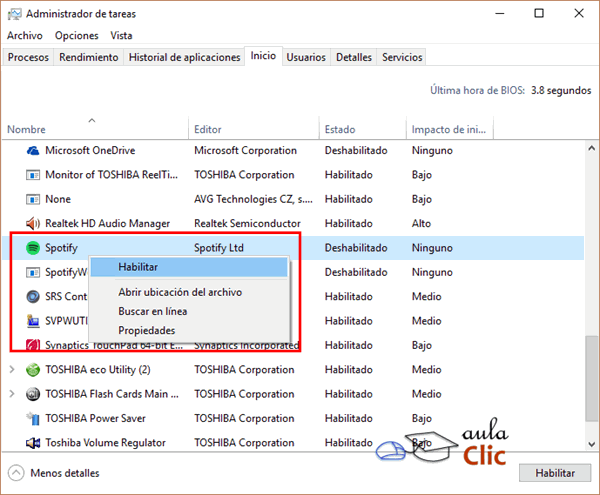
Task: Expand the TOSHIBA Flash Cards Main row
Action: (13, 394)
